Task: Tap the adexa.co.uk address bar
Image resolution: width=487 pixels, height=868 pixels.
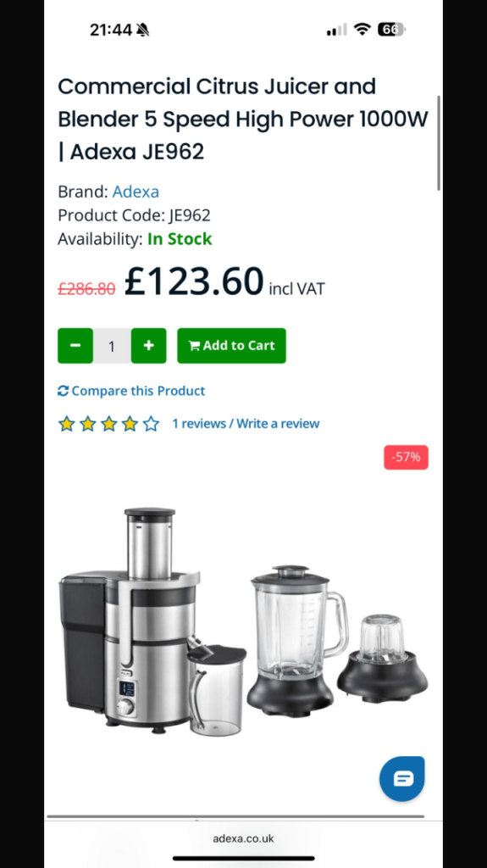Action: [244, 838]
